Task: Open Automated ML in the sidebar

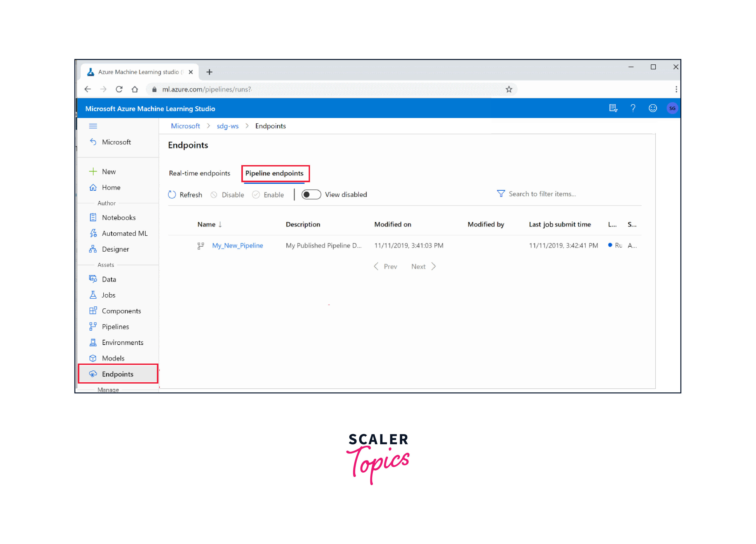Action: tap(124, 233)
